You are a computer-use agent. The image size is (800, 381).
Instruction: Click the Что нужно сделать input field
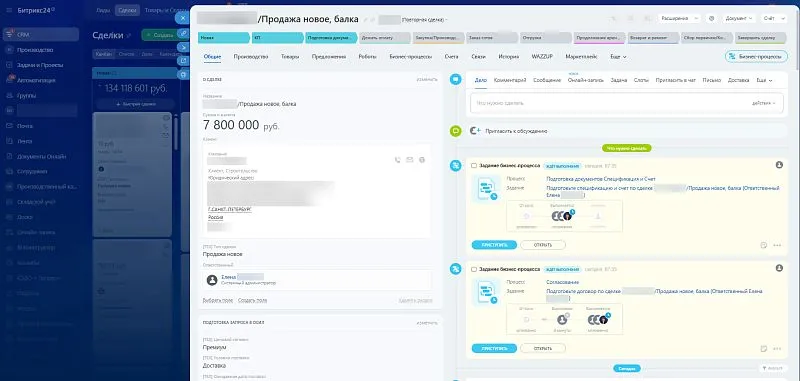(627, 103)
